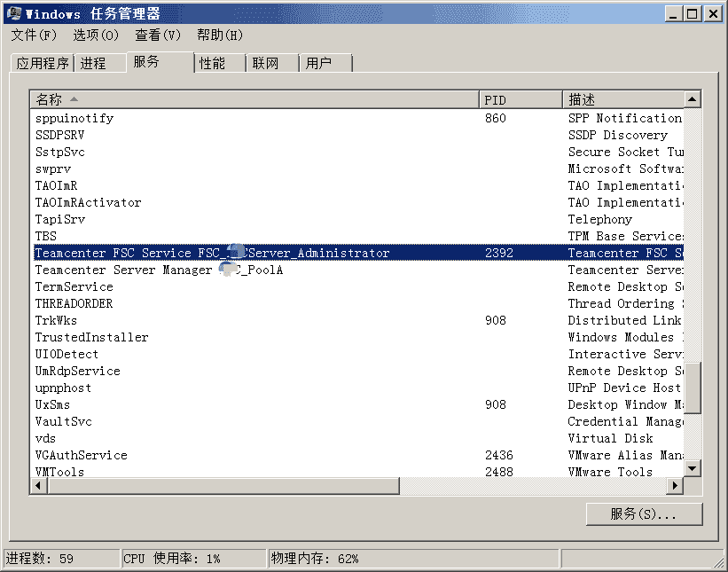This screenshot has height=572, width=728.
Task: Open the 查看(V) menu
Action: click(157, 35)
